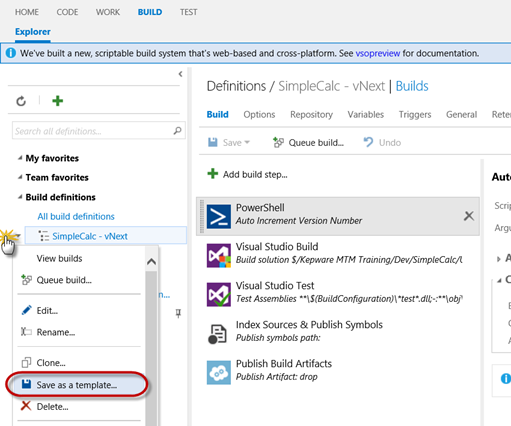
Task: Click the blue info icon at right panel
Action: click(506, 378)
